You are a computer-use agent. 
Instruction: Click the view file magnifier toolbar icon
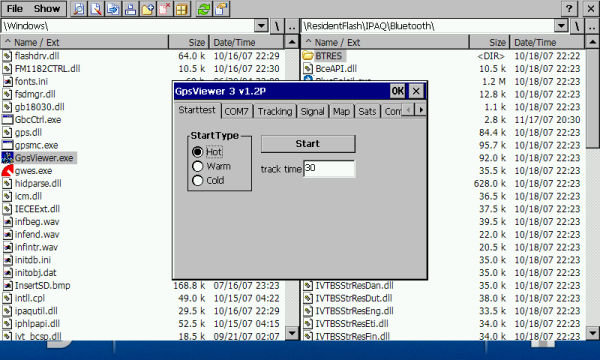(x=78, y=9)
